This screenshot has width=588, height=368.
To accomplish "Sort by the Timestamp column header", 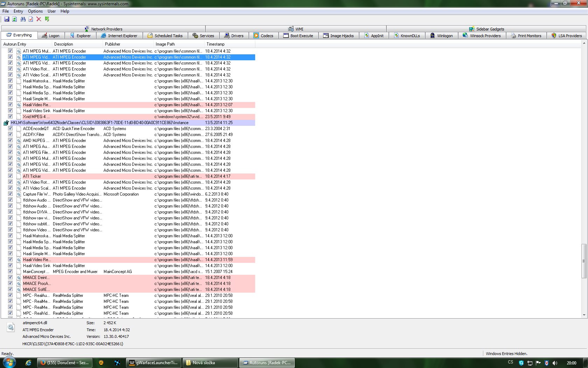I will [230, 44].
